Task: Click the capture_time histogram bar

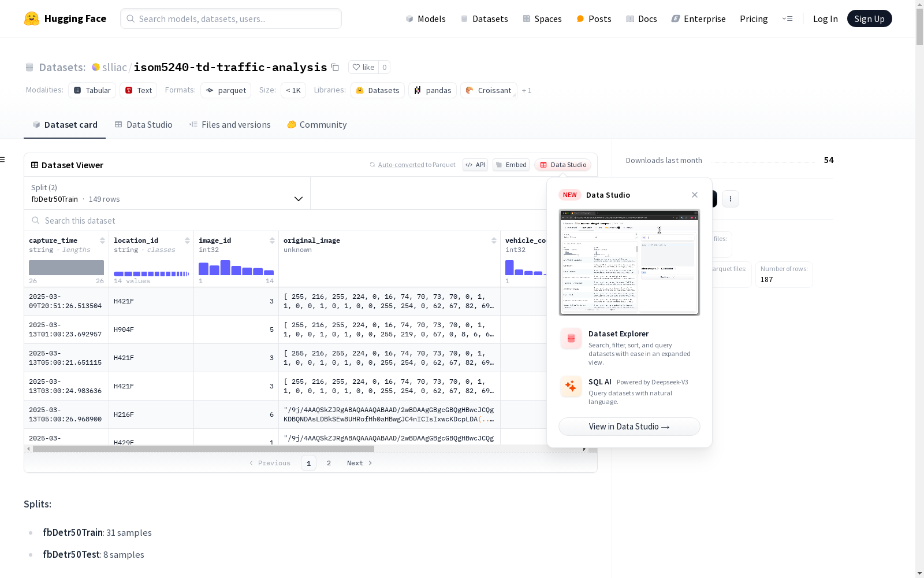Action: tap(66, 268)
